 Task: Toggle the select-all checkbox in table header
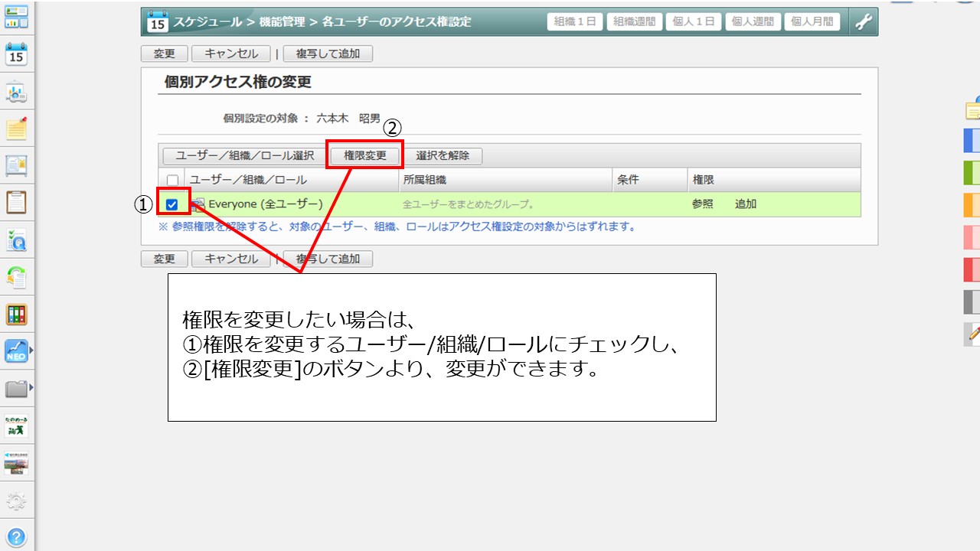coord(172,180)
